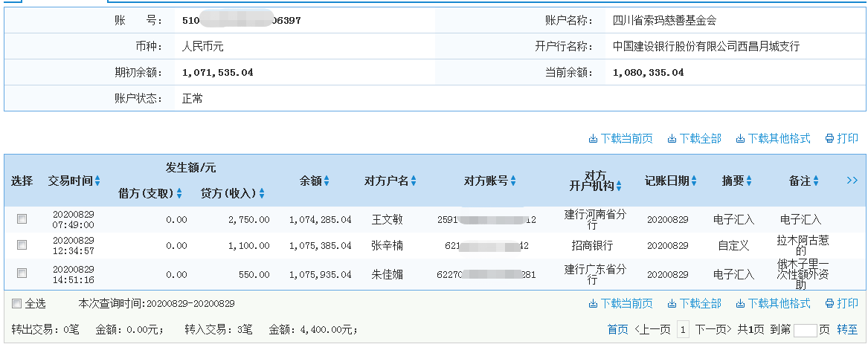The width and height of the screenshot is (868, 347).
Task: Expand more columns with >> arrow
Action: tap(852, 181)
